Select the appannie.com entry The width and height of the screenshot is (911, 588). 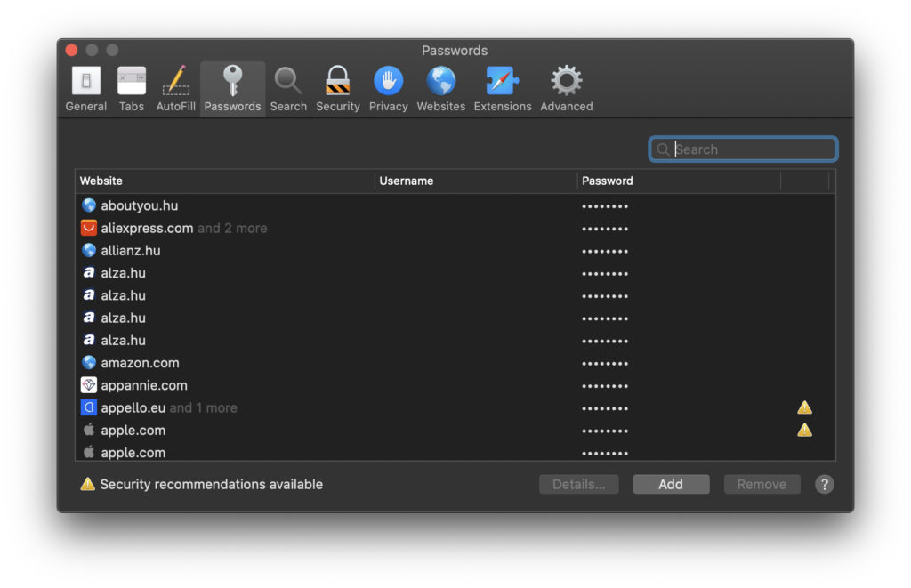coord(455,385)
